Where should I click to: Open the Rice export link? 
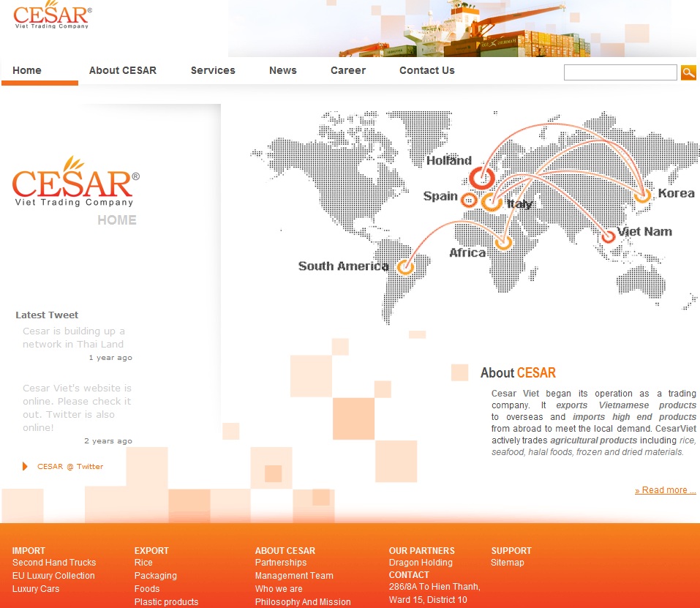point(143,563)
